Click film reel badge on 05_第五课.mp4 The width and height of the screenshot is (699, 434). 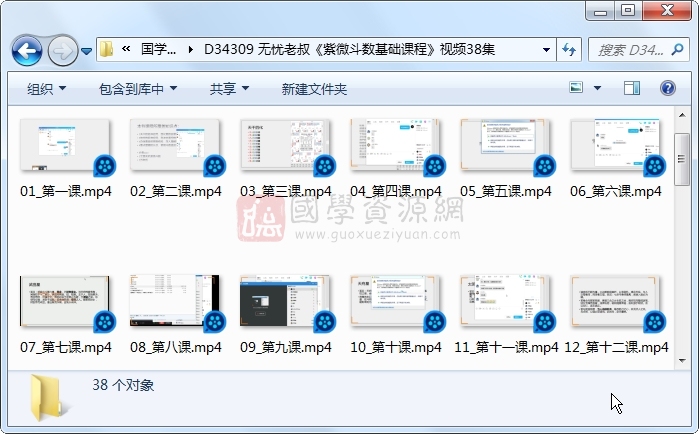click(545, 166)
